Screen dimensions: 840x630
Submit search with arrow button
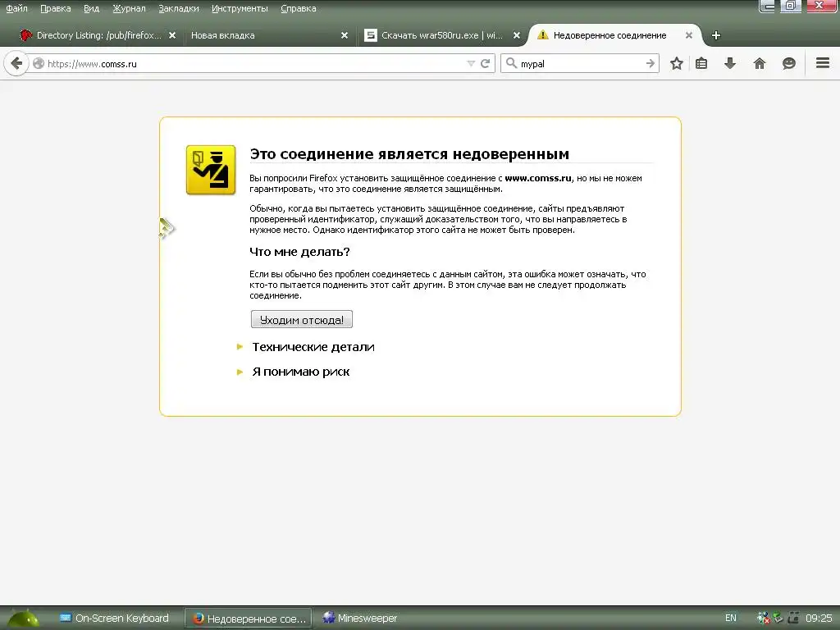pos(651,63)
